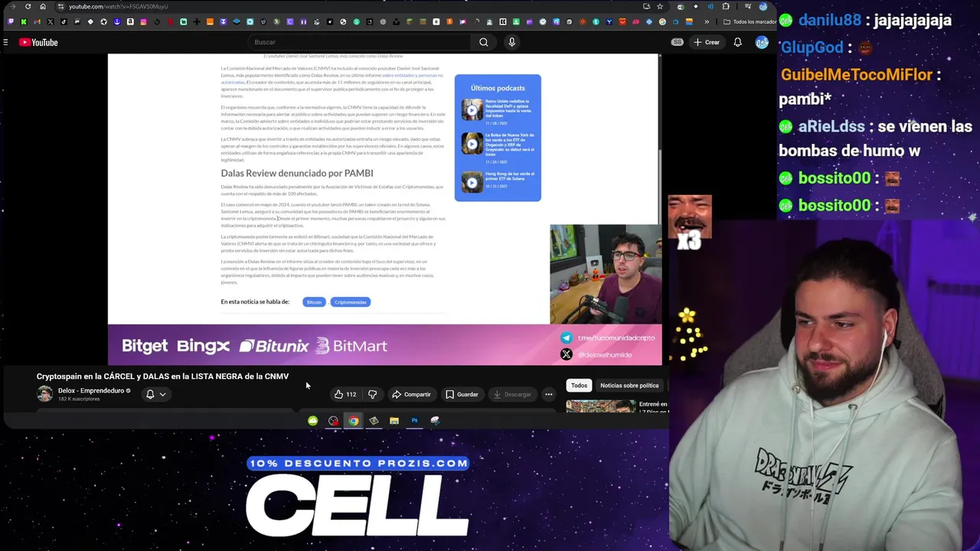This screenshot has height=551, width=980.
Task: Select the Bitcoin tag
Action: click(314, 302)
